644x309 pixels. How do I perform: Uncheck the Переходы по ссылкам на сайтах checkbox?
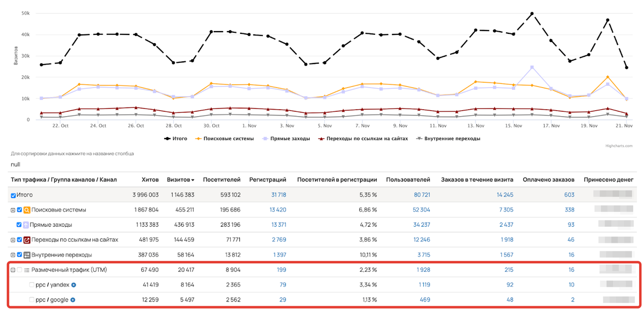(x=20, y=240)
